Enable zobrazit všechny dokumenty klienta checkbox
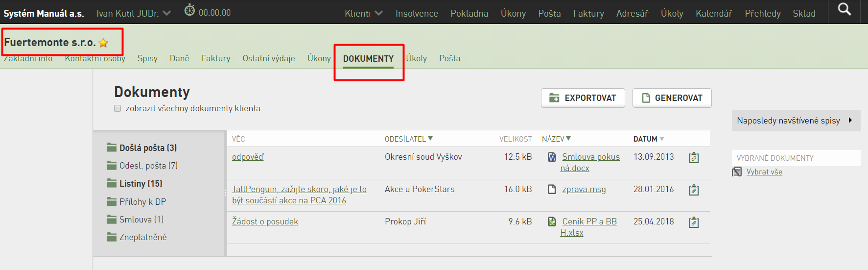The image size is (868, 270). coord(117,108)
